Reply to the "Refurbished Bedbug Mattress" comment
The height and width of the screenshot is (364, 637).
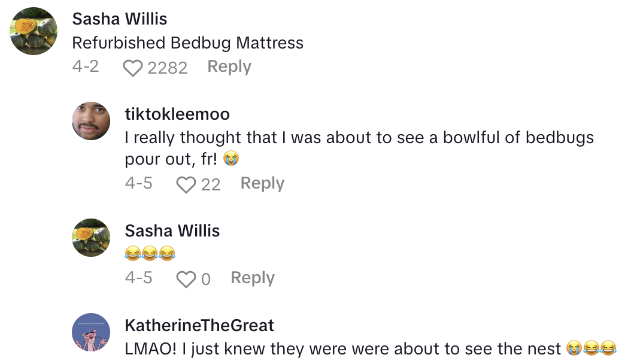(229, 66)
